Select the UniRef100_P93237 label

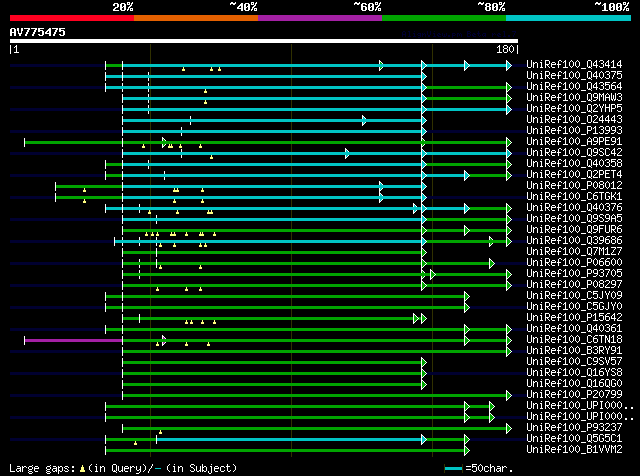pyautogui.click(x=574, y=428)
